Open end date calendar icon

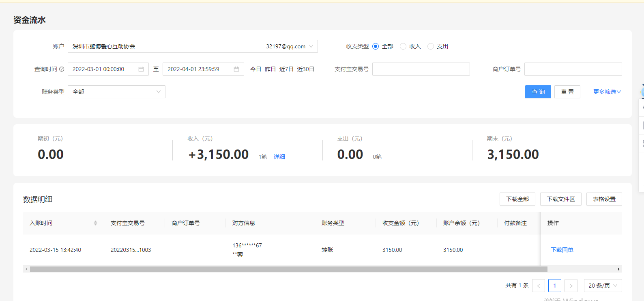pyautogui.click(x=236, y=69)
